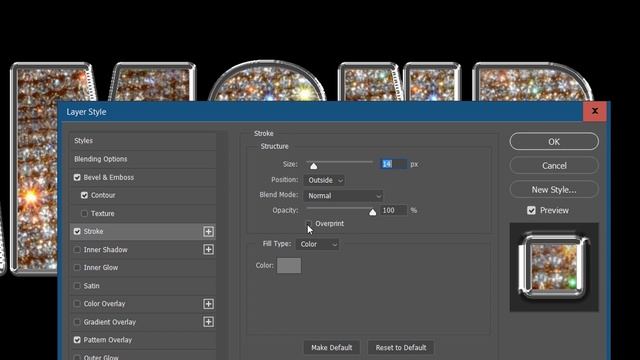Viewport: 640px width, 360px height.
Task: Click the Cancel button
Action: tap(554, 166)
